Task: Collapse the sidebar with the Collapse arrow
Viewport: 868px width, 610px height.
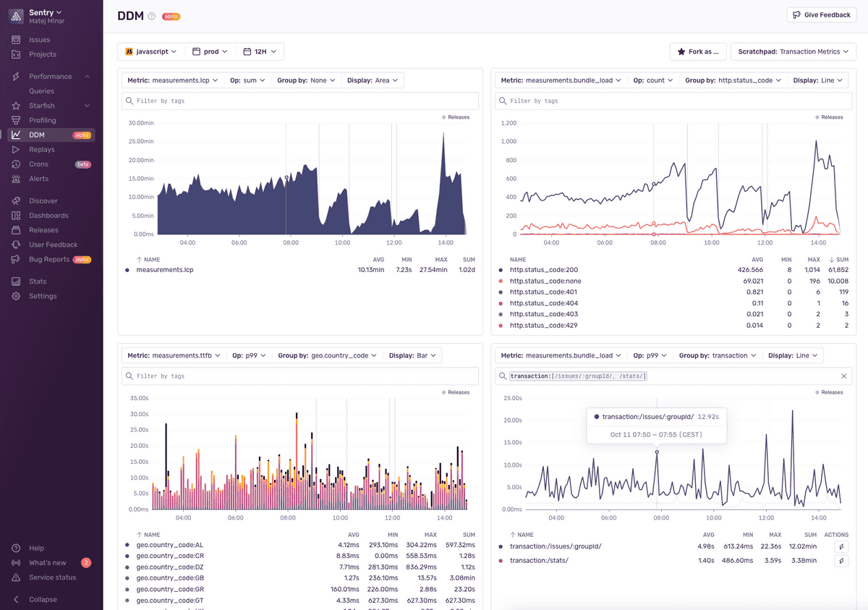Action: point(16,599)
